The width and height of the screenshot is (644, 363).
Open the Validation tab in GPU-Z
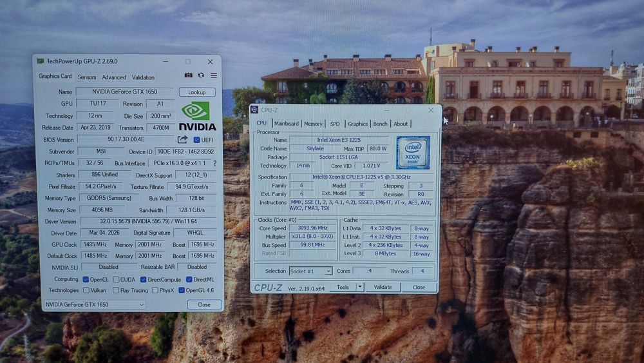[143, 77]
